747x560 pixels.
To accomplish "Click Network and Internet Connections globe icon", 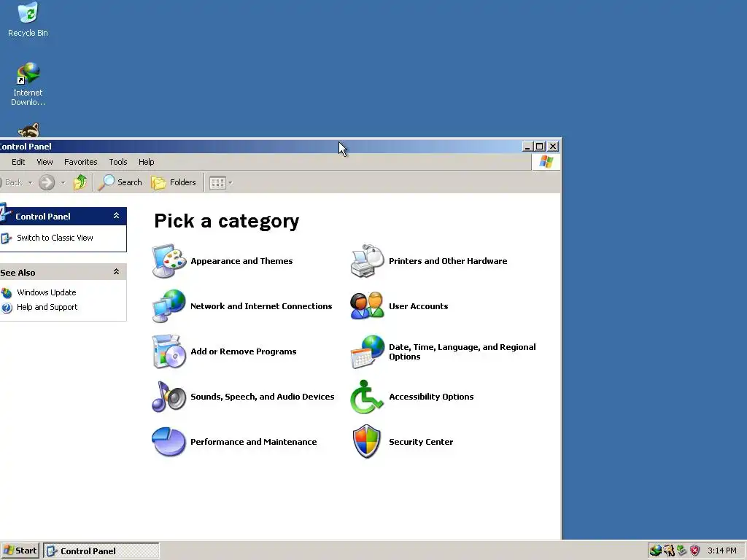I will (x=169, y=306).
